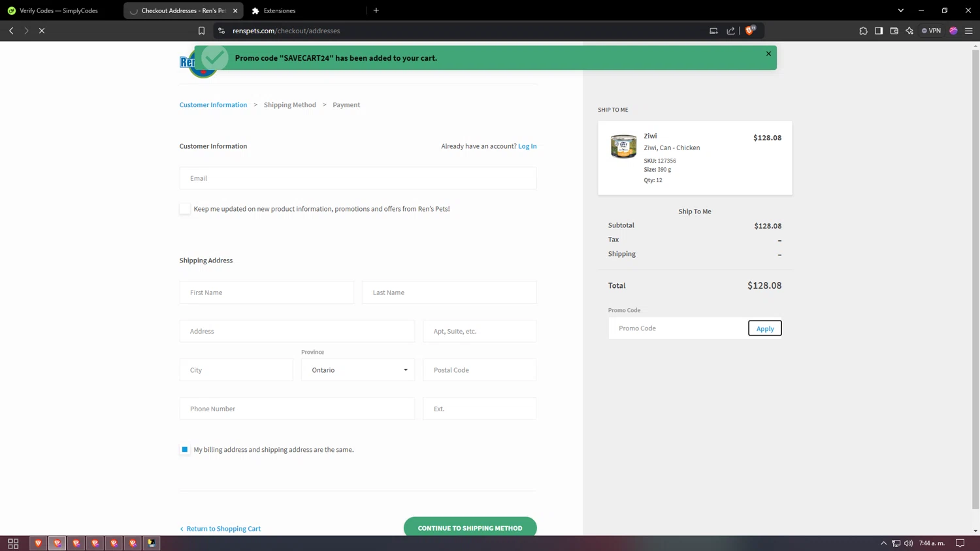Click the Customer Information breadcrumb
The height and width of the screenshot is (551, 980).
(x=213, y=104)
